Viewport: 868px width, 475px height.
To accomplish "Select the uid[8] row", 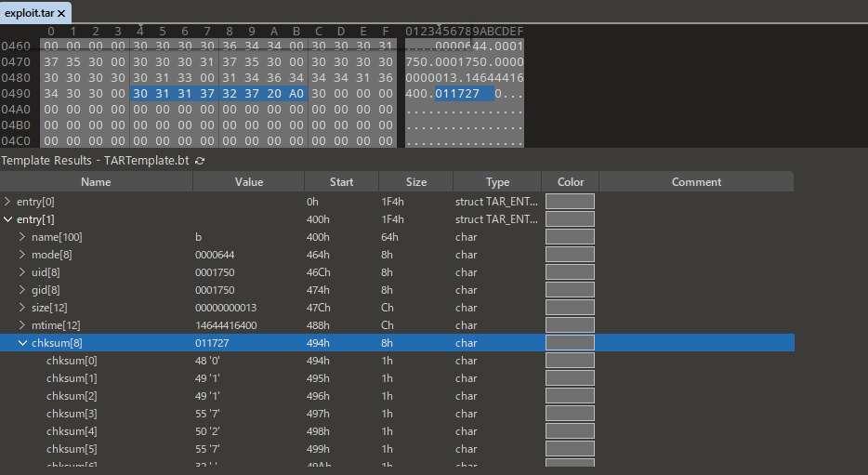I will tap(46, 272).
